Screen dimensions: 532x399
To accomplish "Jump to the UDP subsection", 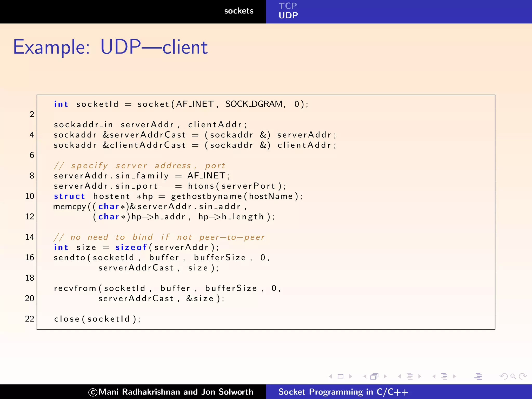I will pyautogui.click(x=288, y=15).
